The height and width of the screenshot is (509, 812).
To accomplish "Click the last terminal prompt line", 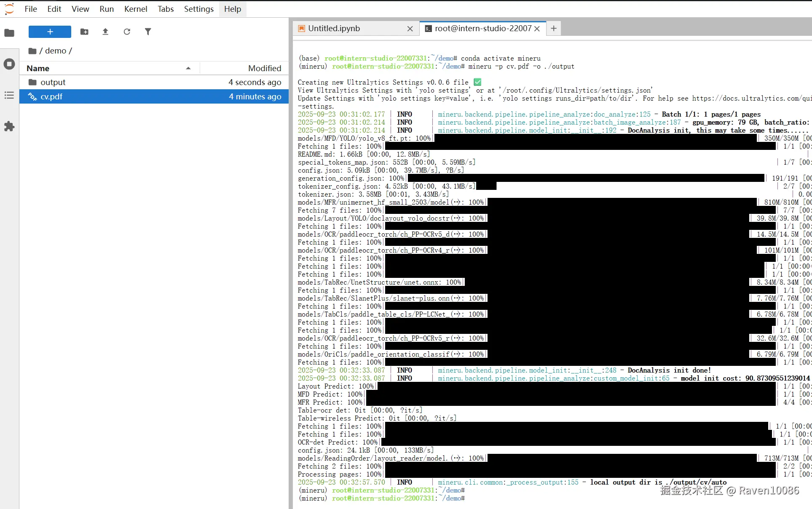I will [382, 498].
